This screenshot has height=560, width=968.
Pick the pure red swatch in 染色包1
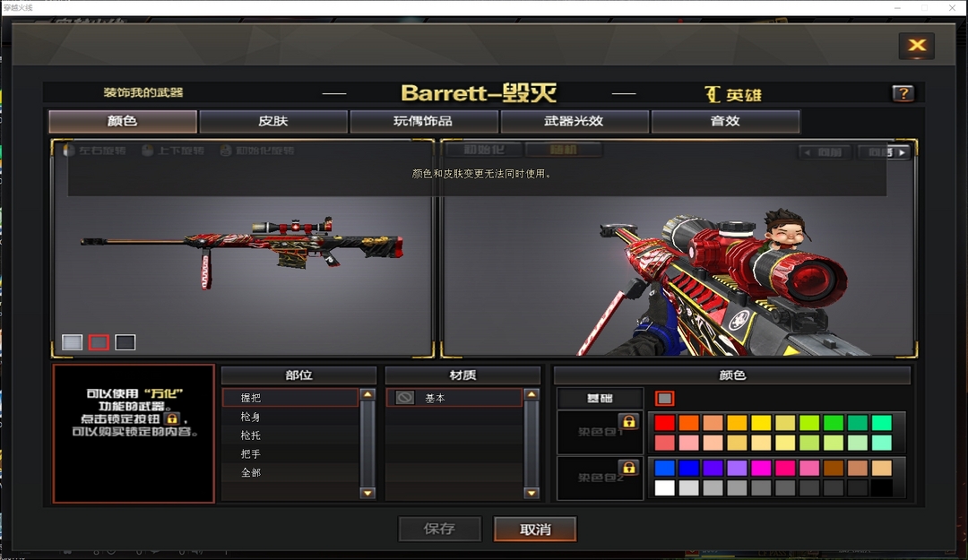click(664, 422)
